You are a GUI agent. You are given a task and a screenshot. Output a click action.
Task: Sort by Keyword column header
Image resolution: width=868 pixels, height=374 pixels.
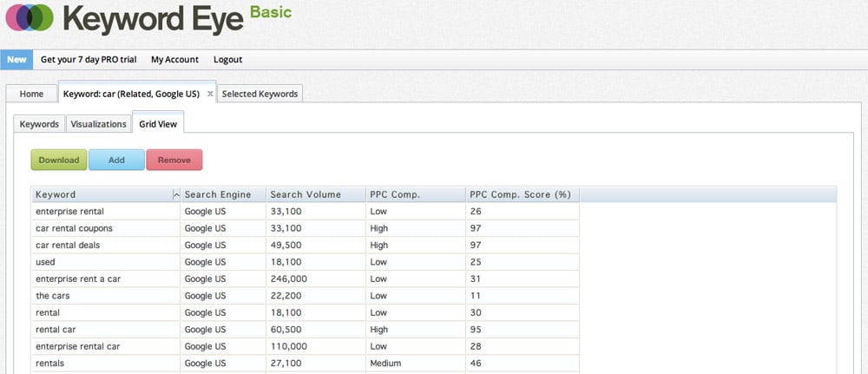(106, 194)
